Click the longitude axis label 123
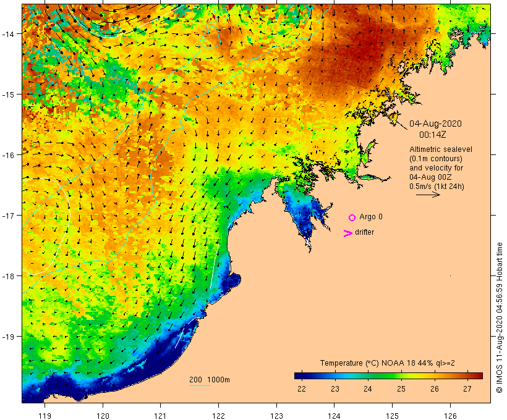 click(x=276, y=416)
